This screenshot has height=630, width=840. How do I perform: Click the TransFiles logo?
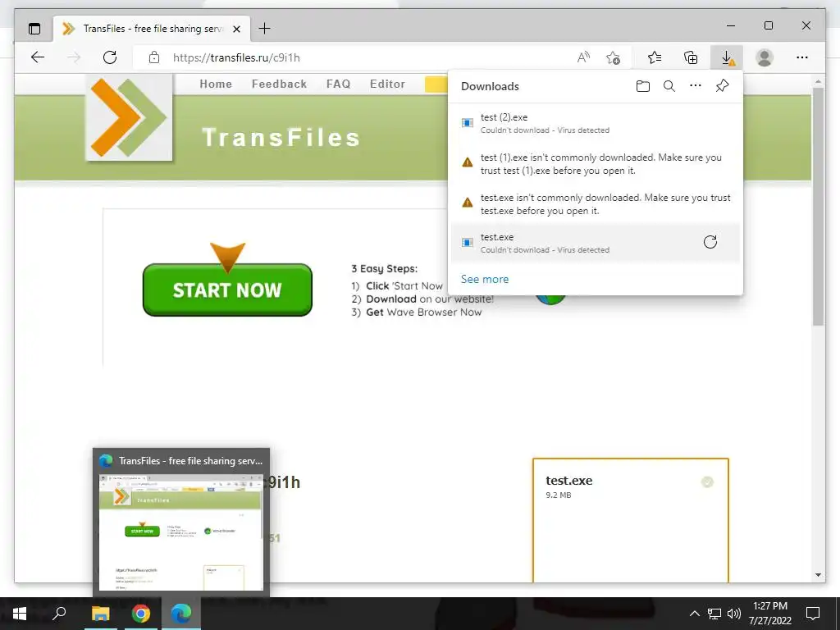click(x=129, y=117)
